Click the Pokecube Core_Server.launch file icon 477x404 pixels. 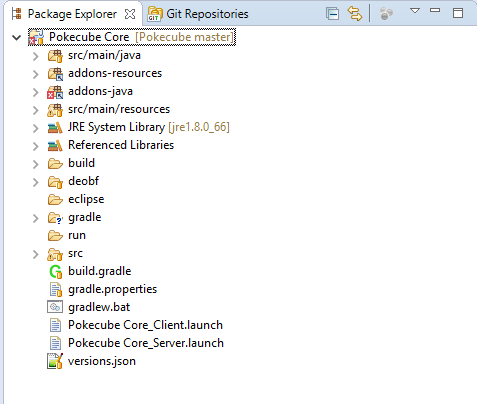(x=55, y=343)
